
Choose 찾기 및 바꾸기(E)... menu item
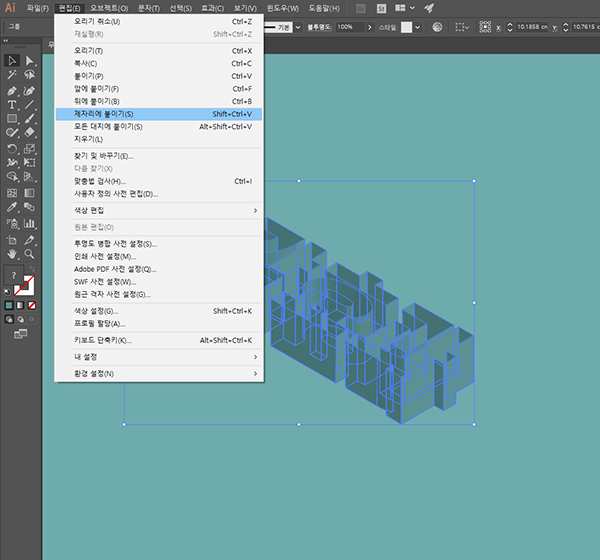[x=159, y=156]
